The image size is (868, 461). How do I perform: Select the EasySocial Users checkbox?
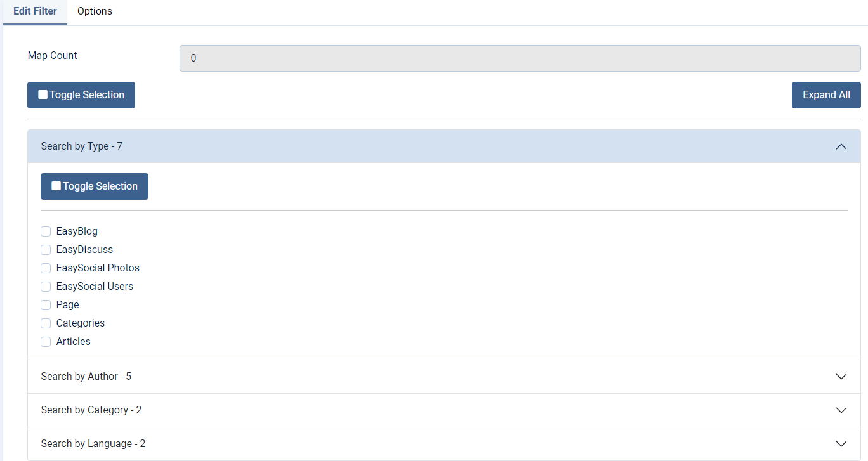pyautogui.click(x=46, y=287)
